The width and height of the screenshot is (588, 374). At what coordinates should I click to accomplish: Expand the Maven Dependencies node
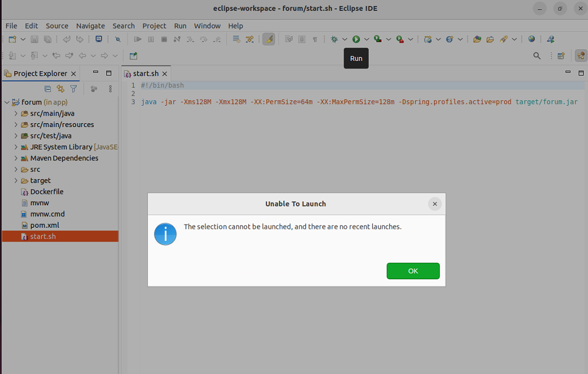(16, 158)
